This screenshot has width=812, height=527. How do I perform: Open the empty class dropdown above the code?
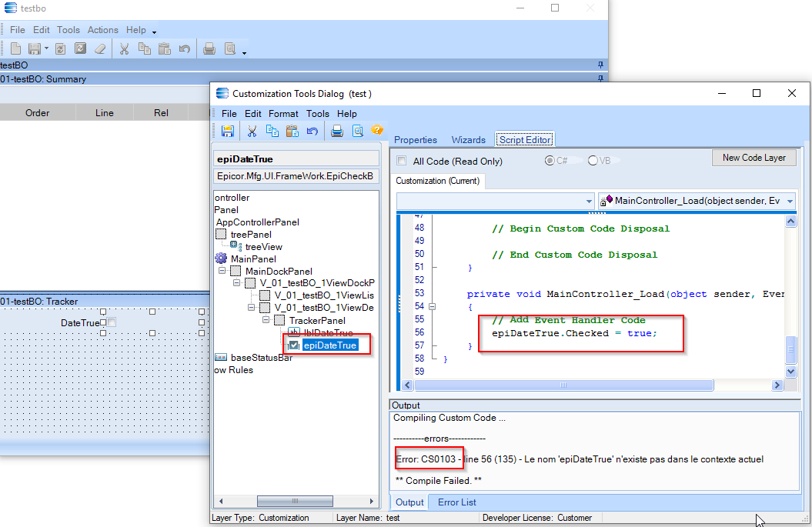(x=495, y=201)
